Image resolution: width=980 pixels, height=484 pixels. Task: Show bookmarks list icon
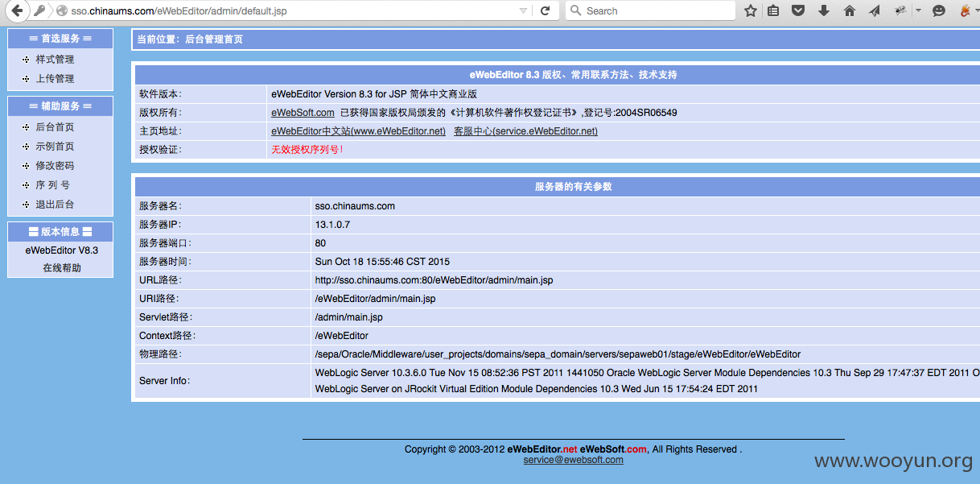click(x=773, y=11)
